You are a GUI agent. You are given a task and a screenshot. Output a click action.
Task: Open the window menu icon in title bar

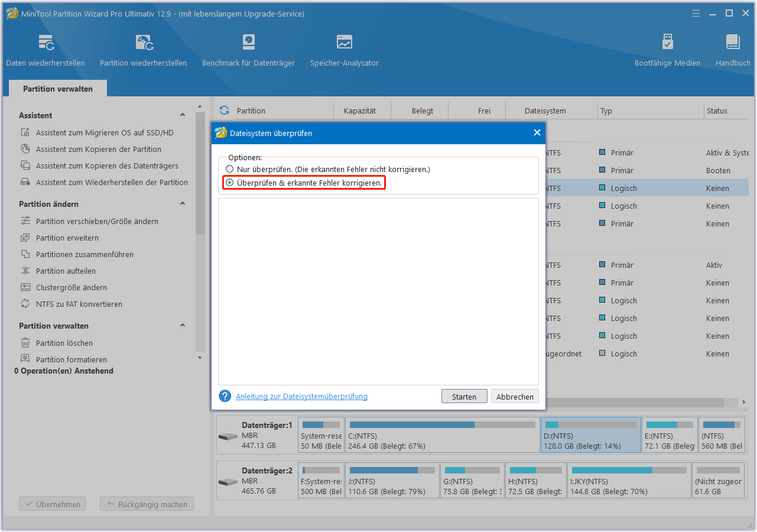tap(696, 13)
